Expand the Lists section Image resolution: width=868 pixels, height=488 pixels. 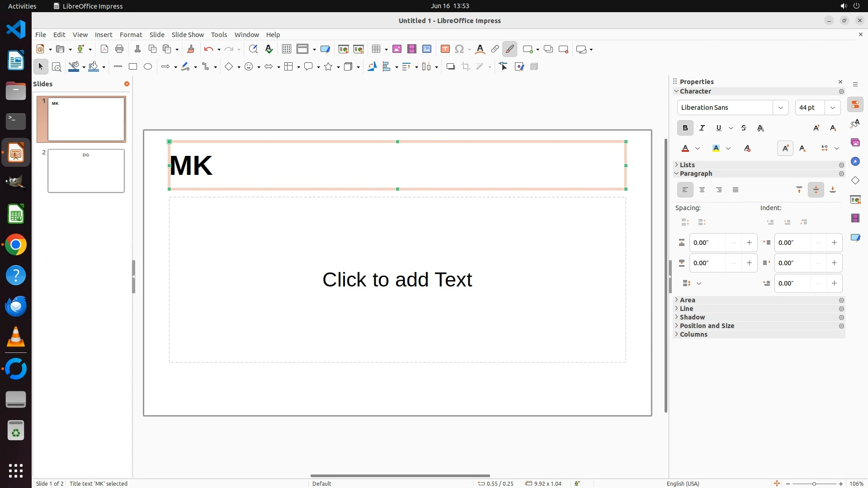click(687, 165)
